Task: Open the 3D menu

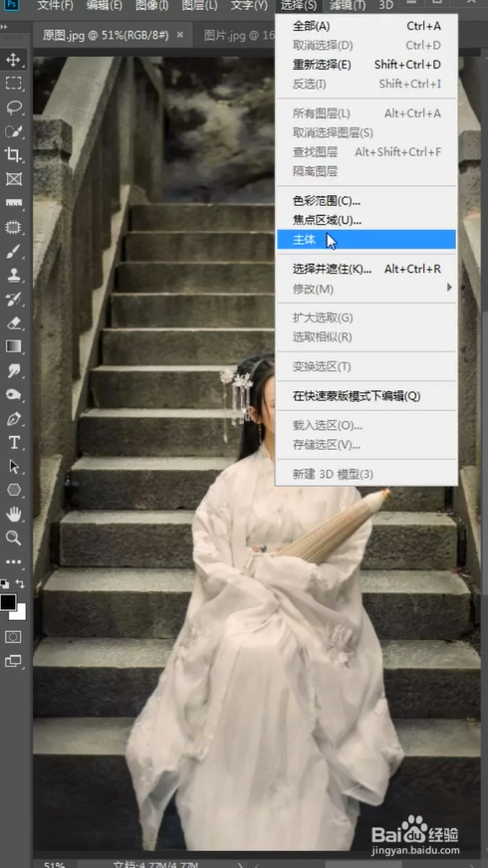Action: coord(386,6)
